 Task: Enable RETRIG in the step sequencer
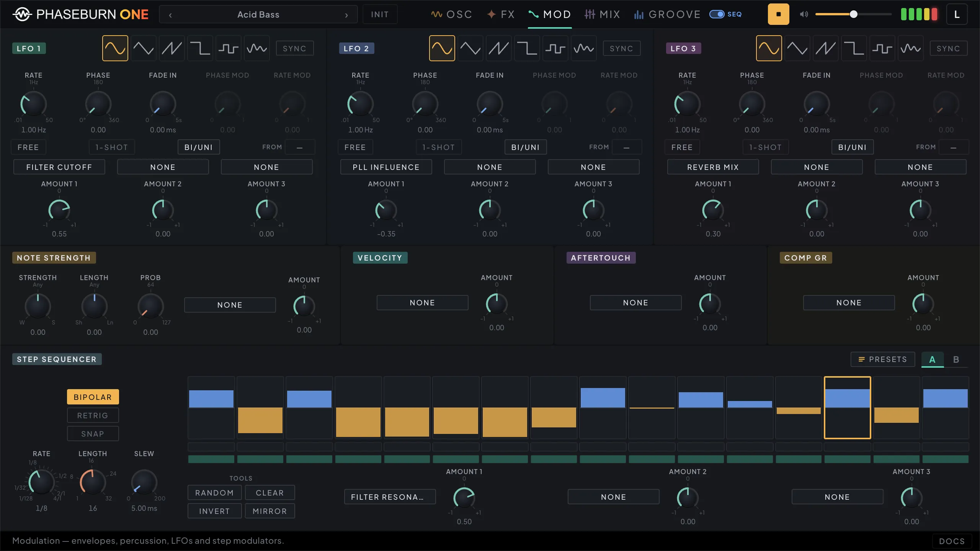point(93,415)
